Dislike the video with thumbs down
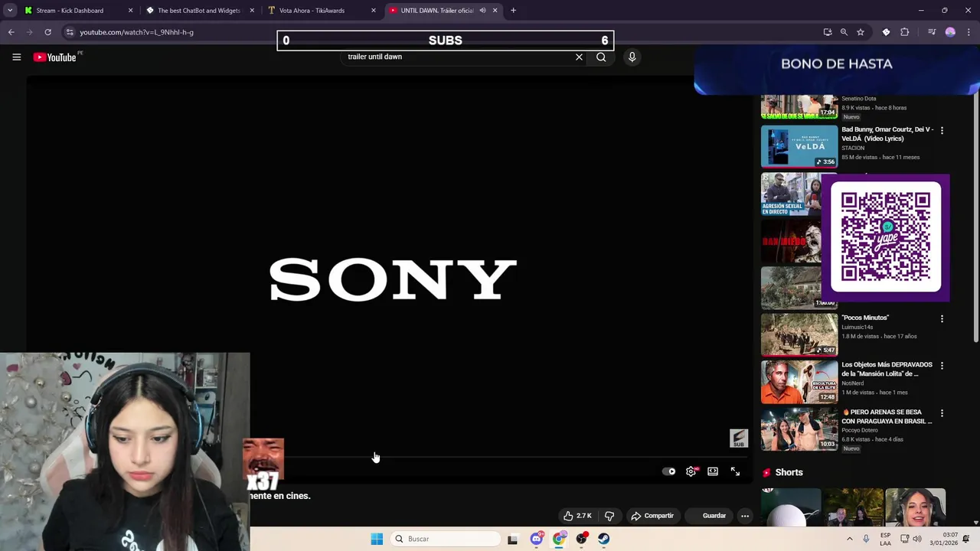 (609, 516)
